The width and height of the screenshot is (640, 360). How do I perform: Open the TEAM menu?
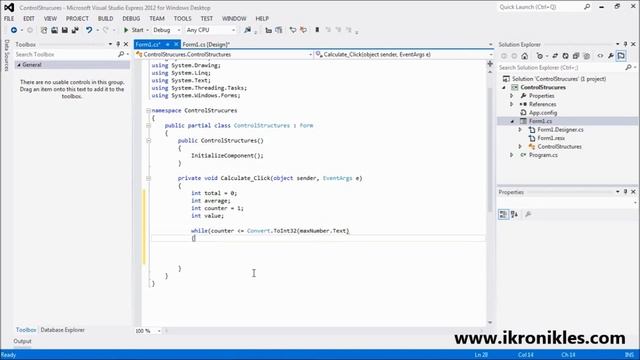coord(157,19)
